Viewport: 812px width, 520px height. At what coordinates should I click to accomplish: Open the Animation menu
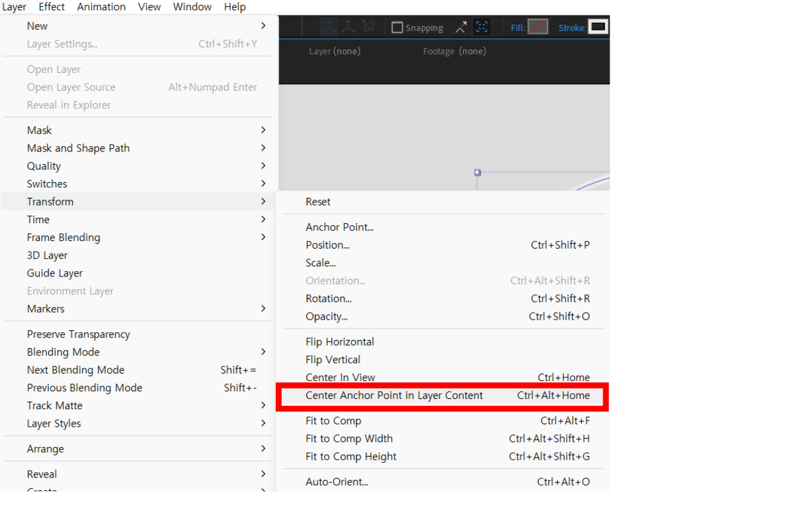[101, 7]
